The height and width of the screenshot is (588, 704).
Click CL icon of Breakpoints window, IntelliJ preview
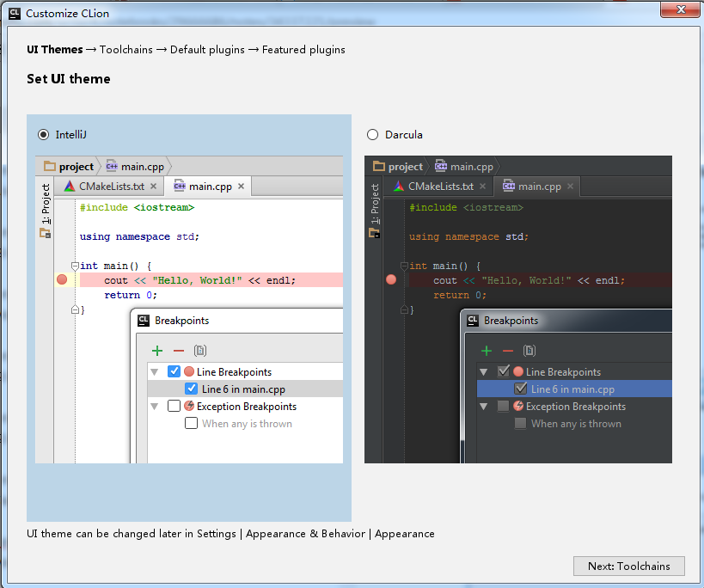144,321
